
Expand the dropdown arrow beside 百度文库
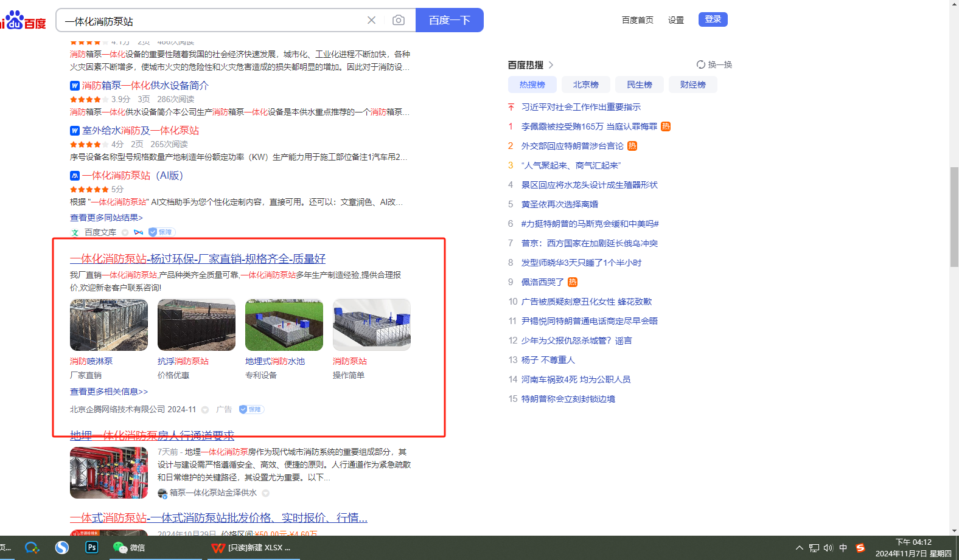[x=125, y=232]
